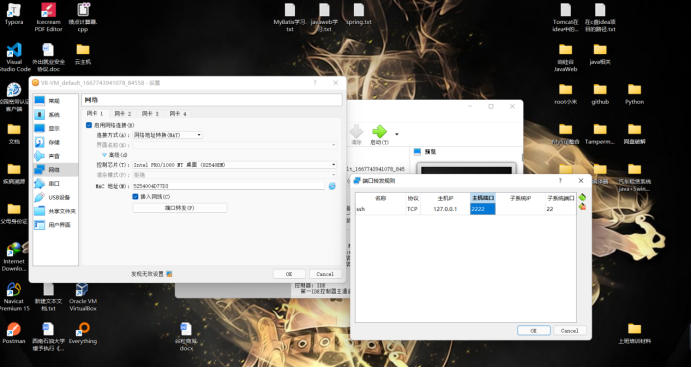Open the Navicat Premium 15 shortcut
The width and height of the screenshot is (692, 368).
pyautogui.click(x=14, y=297)
